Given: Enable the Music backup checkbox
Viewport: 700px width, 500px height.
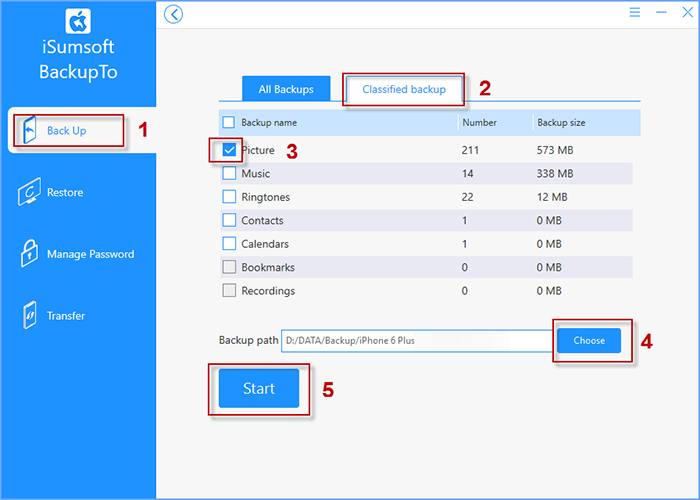Looking at the screenshot, I should pos(229,174).
